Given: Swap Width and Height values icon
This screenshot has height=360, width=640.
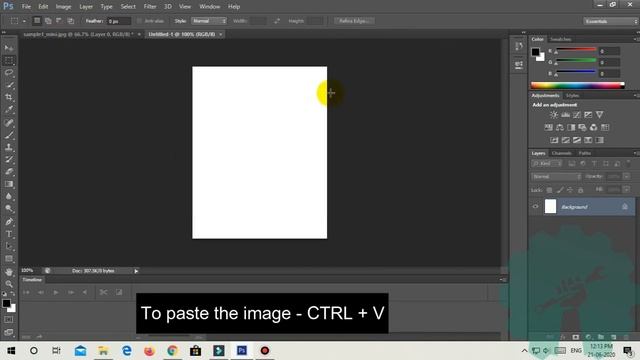Looking at the screenshot, I should coord(277,21).
